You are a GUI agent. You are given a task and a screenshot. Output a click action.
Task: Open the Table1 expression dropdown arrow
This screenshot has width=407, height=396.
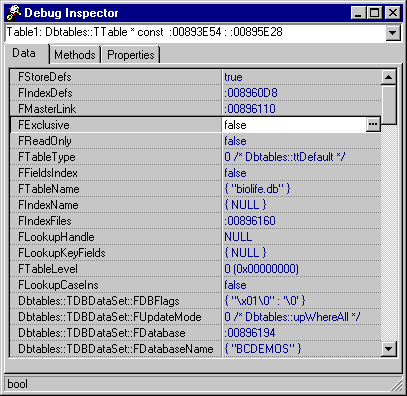tap(393, 33)
